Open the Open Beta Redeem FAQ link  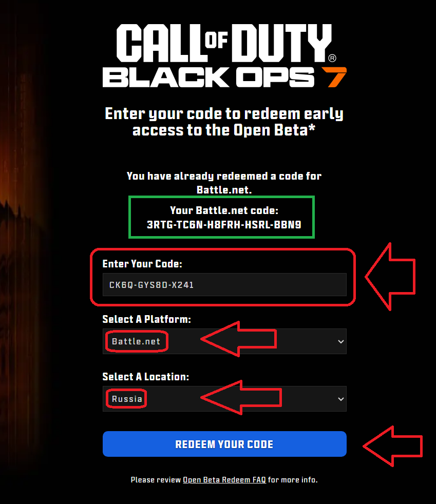[224, 480]
